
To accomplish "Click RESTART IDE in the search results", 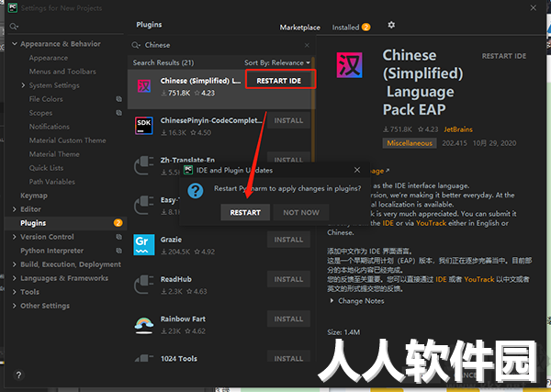I will tap(279, 81).
